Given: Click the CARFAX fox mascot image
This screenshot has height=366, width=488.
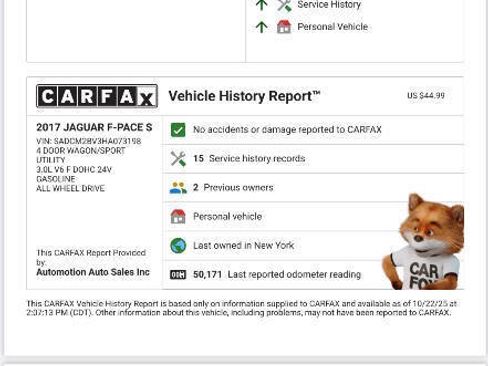Looking at the screenshot, I should [x=423, y=241].
